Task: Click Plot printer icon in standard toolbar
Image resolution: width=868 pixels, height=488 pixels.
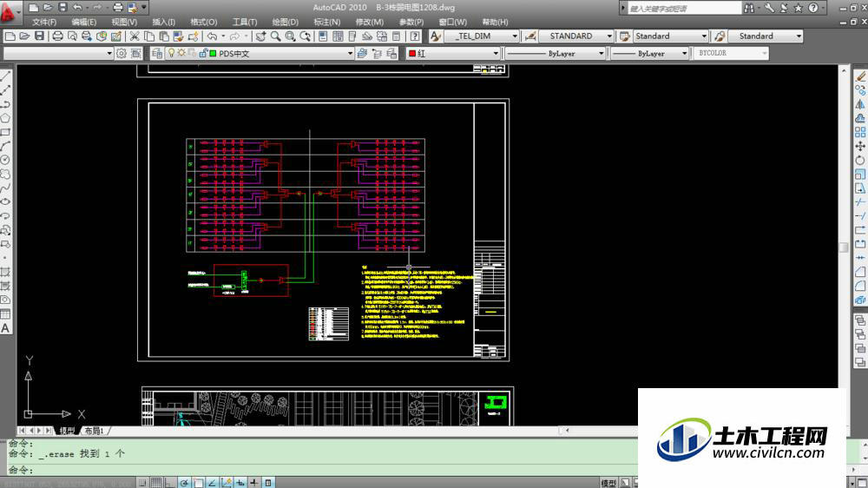Action: tap(57, 36)
